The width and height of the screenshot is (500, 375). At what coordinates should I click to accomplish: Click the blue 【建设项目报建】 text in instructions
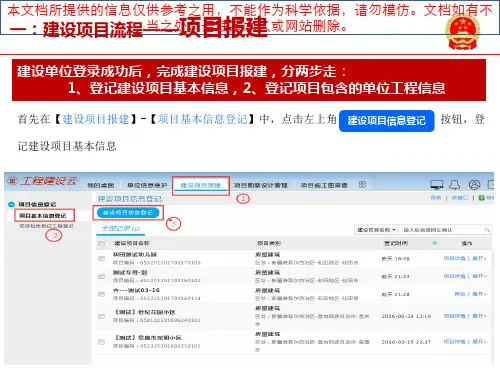click(x=96, y=119)
